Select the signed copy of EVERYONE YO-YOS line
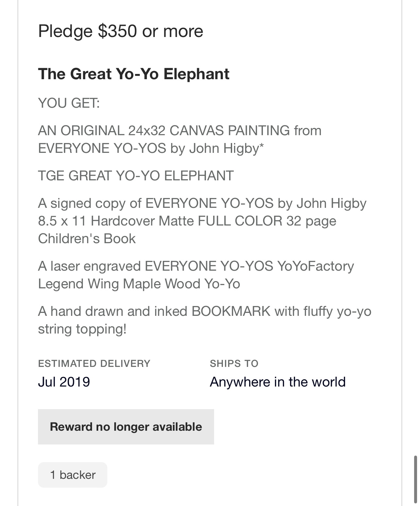The width and height of the screenshot is (420, 506). tap(202, 203)
